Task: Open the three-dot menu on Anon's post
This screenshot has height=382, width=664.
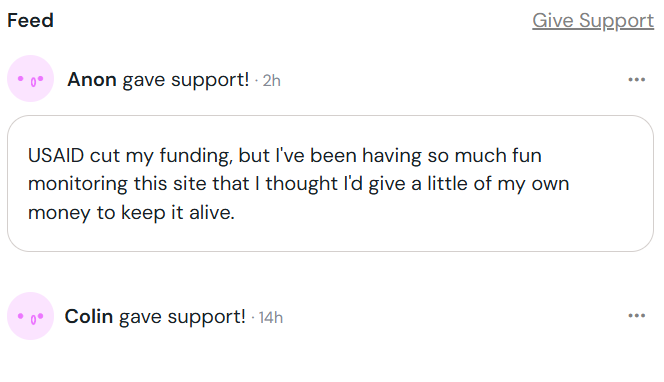Action: [x=636, y=80]
